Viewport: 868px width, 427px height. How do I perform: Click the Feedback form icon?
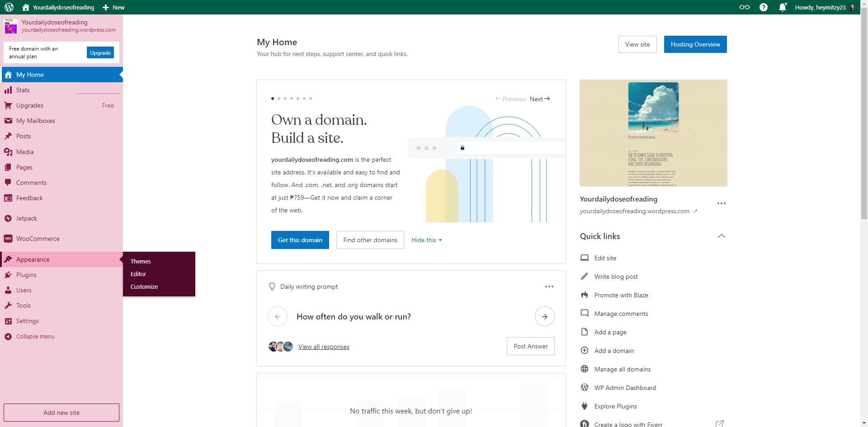click(8, 198)
